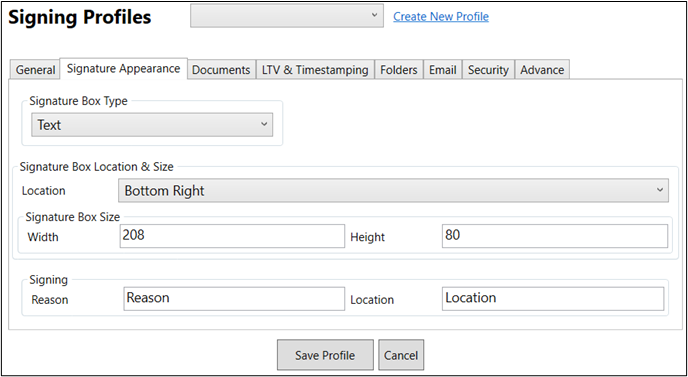
Task: Select the Signature Appearance tab
Action: (x=123, y=68)
